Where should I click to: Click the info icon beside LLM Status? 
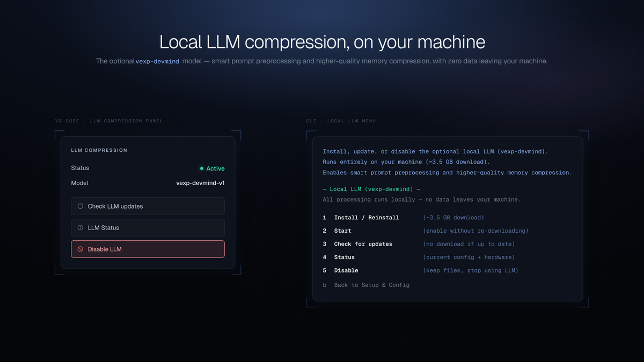(x=80, y=228)
